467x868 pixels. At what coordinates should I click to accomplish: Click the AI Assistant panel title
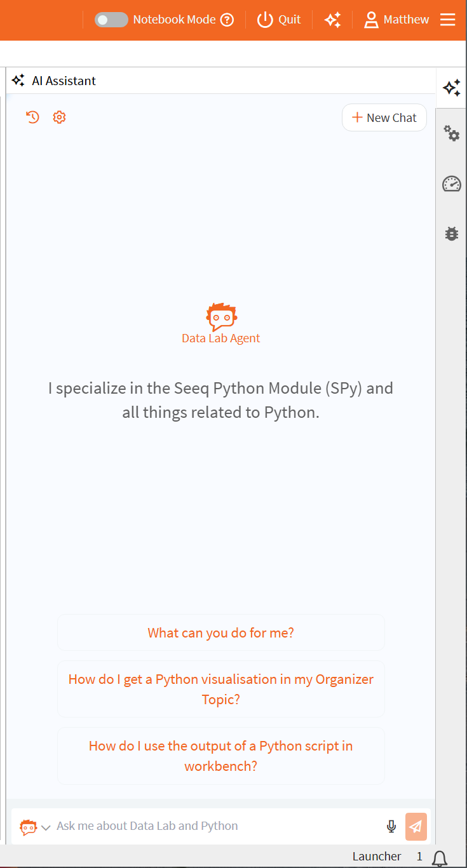pyautogui.click(x=63, y=81)
